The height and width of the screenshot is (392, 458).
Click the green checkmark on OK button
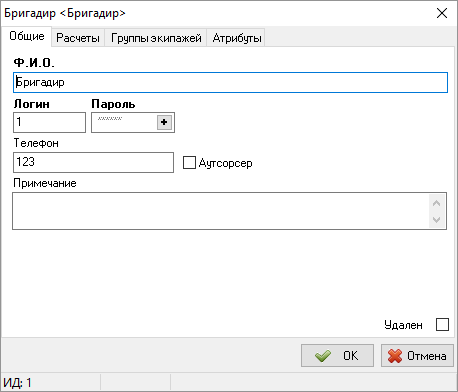click(323, 356)
